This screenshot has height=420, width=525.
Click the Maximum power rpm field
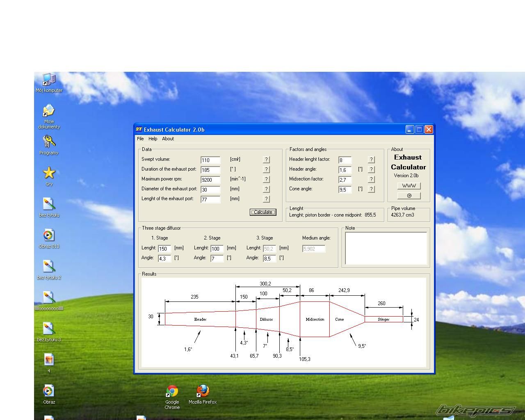pos(210,180)
